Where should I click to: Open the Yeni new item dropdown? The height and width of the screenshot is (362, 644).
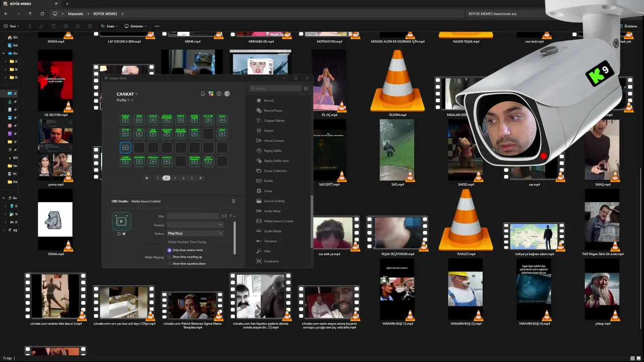tap(11, 26)
